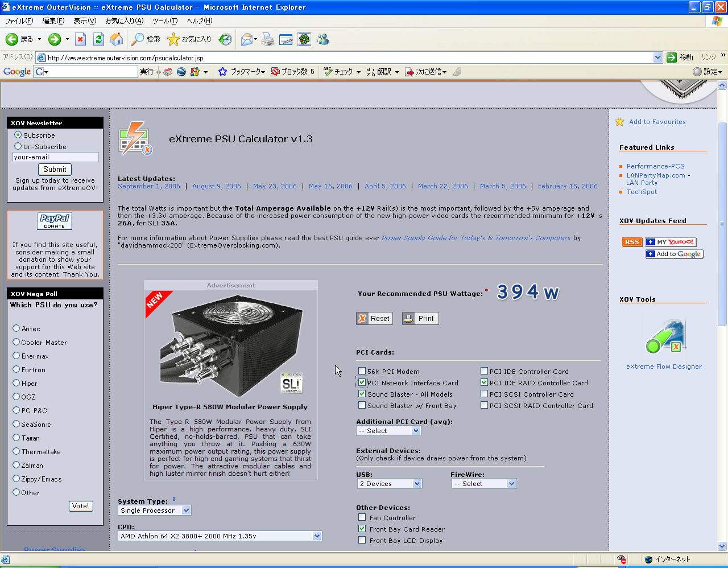728x568 pixels.
Task: Click the eXtreme Flow Designer icon
Action: click(664, 337)
